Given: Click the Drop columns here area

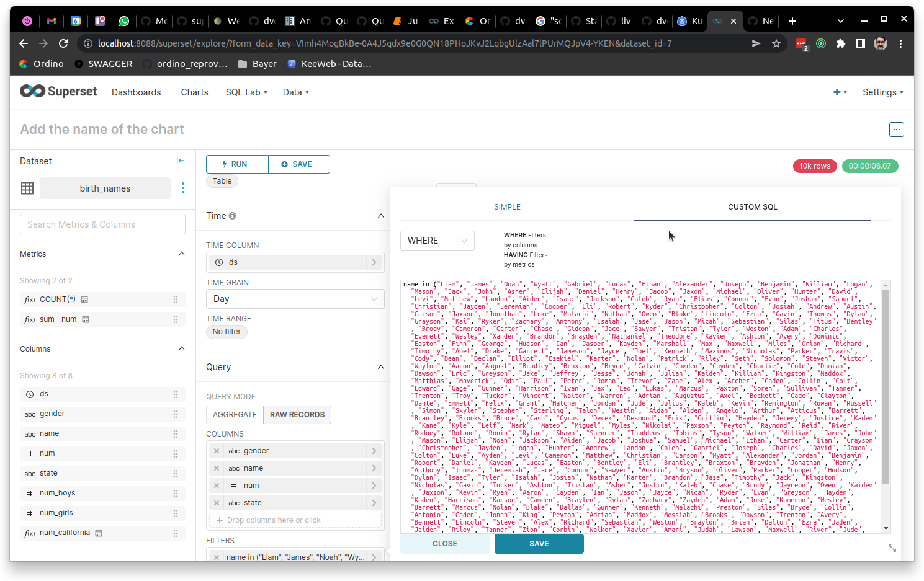Looking at the screenshot, I should click(295, 520).
